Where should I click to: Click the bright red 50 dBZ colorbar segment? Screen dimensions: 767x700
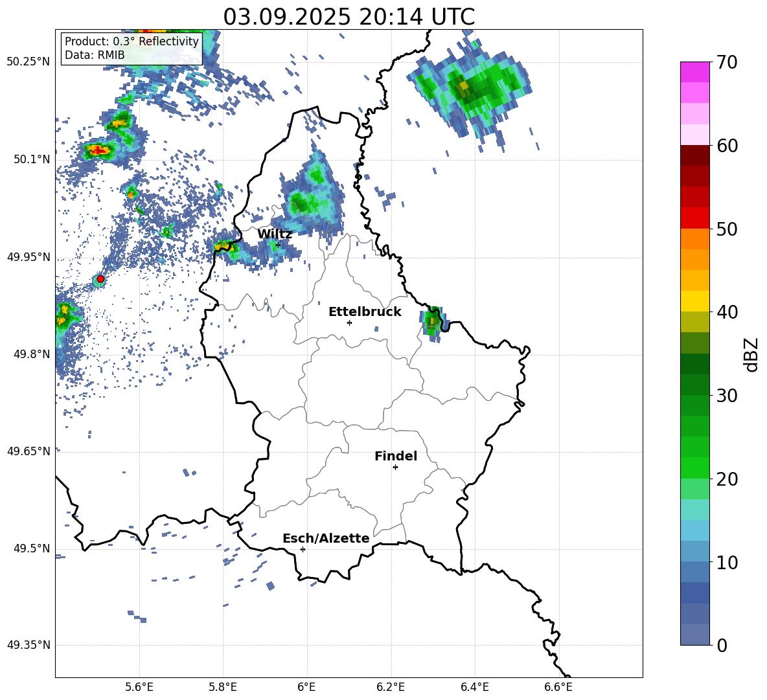click(x=695, y=218)
